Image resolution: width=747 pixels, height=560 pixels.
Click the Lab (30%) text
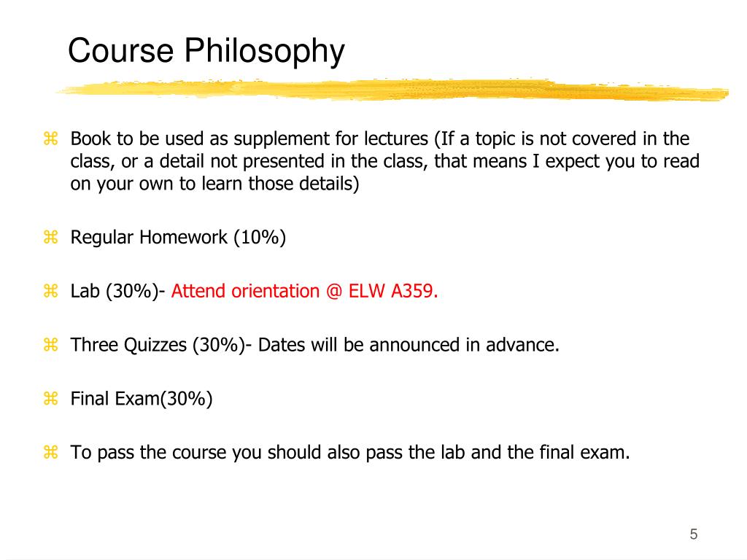pyautogui.click(x=115, y=291)
